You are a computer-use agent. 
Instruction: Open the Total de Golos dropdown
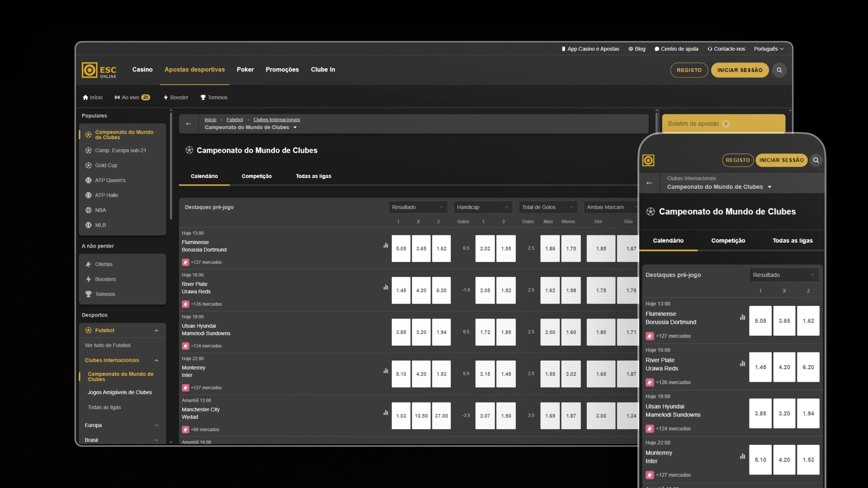pyautogui.click(x=548, y=207)
